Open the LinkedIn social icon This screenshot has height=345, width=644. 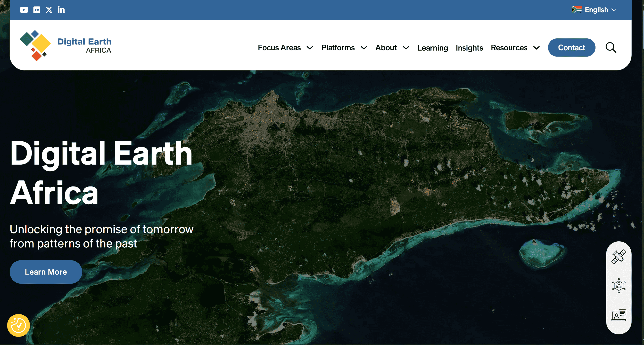tap(61, 10)
